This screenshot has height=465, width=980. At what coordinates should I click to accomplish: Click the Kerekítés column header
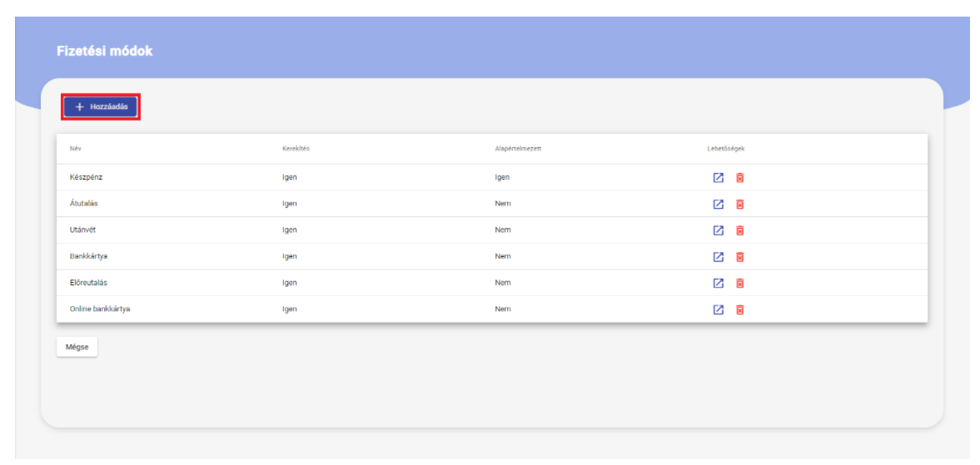click(296, 149)
